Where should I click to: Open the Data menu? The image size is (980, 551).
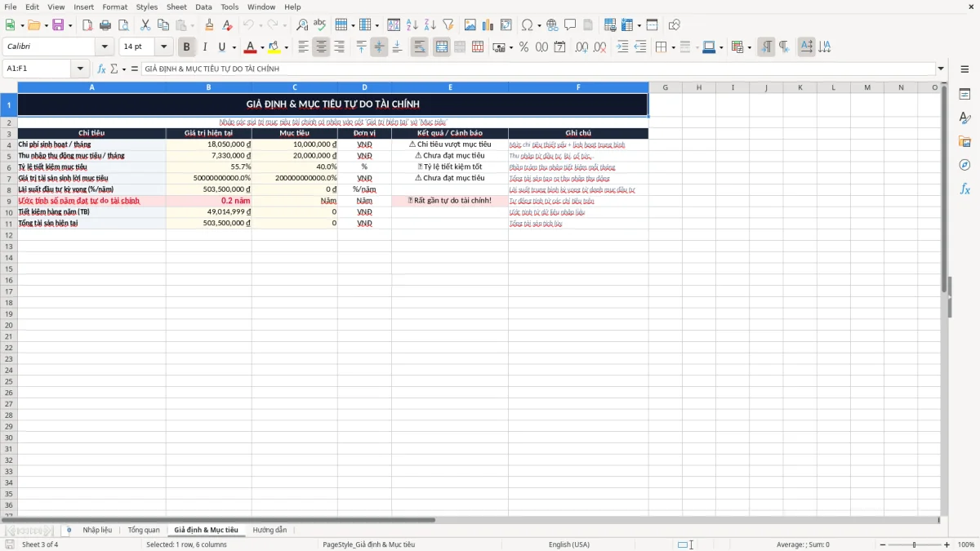coord(203,7)
